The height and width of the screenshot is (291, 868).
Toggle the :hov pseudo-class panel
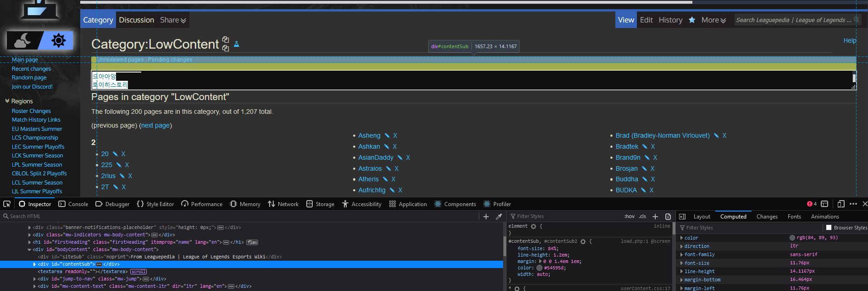(x=630, y=217)
